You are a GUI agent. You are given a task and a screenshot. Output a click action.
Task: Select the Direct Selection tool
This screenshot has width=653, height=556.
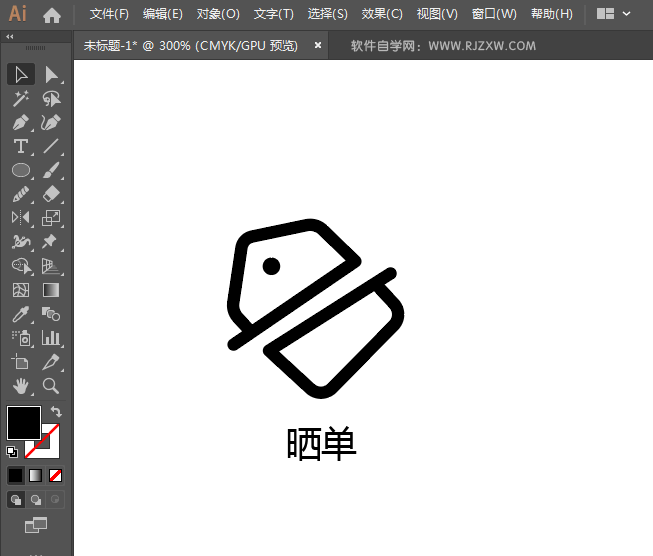(x=52, y=75)
